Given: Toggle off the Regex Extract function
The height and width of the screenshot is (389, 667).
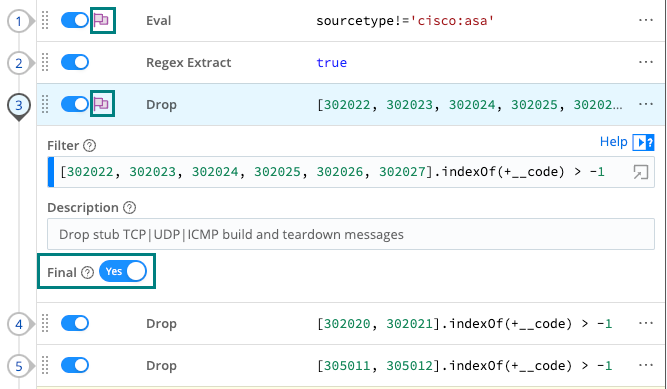Looking at the screenshot, I should [75, 62].
